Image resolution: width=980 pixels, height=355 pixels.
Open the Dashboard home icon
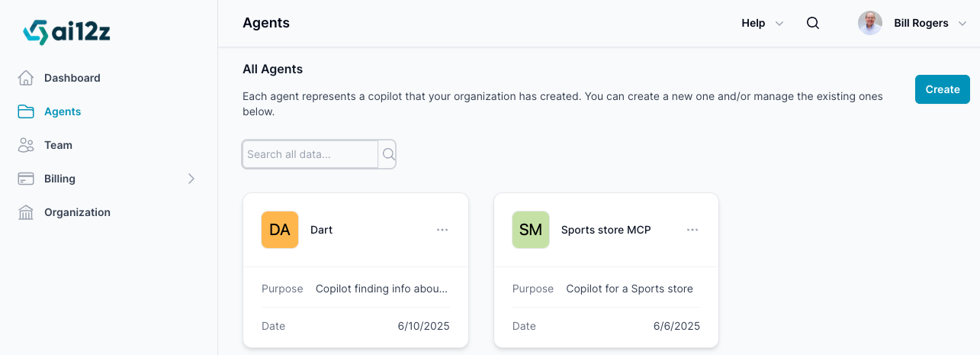coord(26,78)
